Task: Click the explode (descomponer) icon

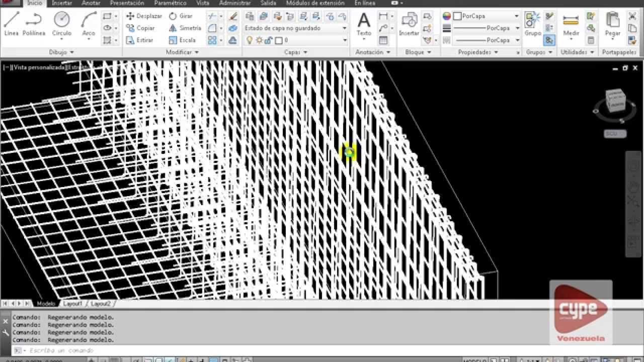Action: 232,28
